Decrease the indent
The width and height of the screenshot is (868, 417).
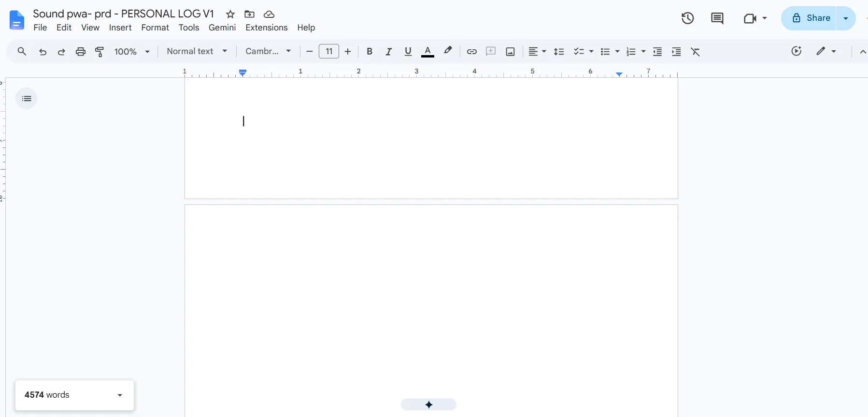click(657, 52)
